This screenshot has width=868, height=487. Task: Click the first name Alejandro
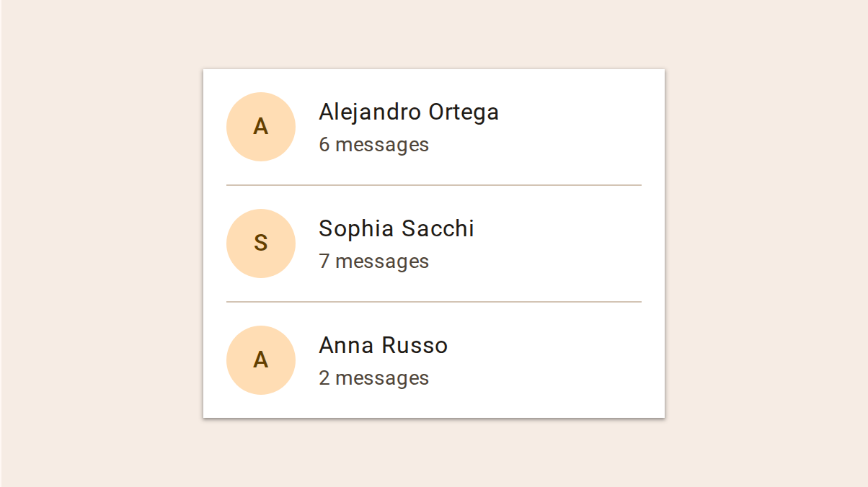pos(370,112)
